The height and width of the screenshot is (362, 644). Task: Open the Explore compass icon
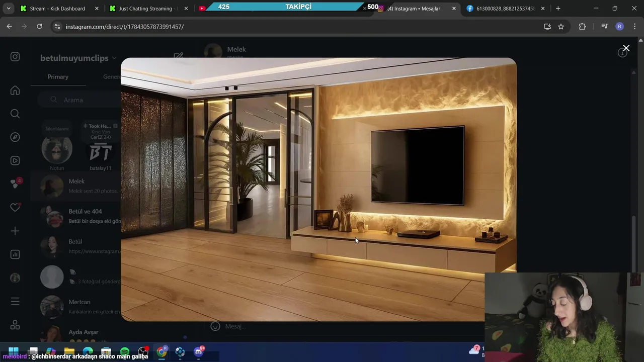point(15,137)
